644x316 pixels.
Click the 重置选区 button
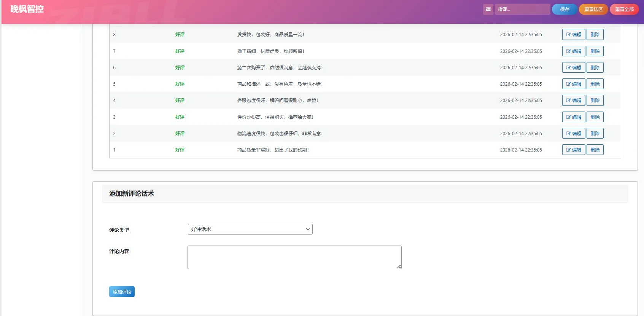pyautogui.click(x=593, y=10)
